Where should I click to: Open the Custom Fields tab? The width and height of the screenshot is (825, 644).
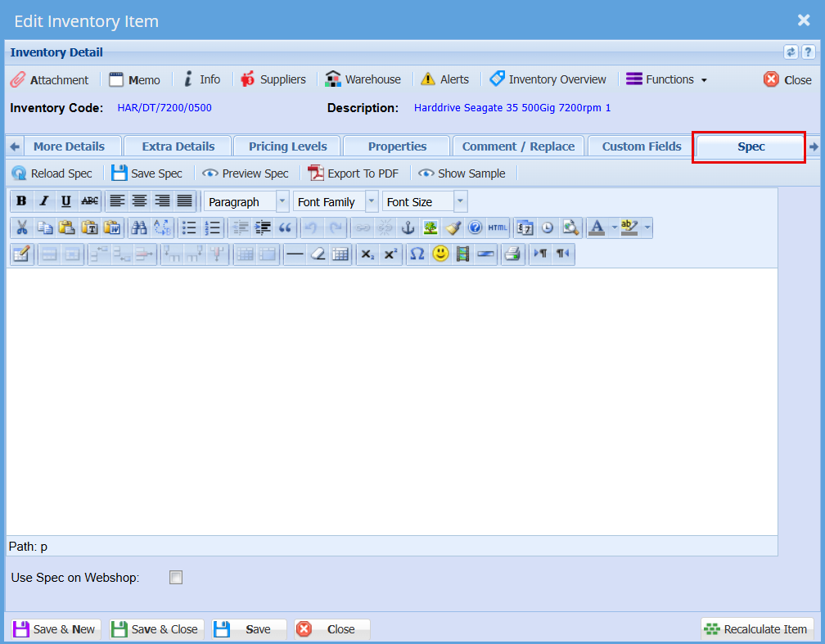coord(642,146)
